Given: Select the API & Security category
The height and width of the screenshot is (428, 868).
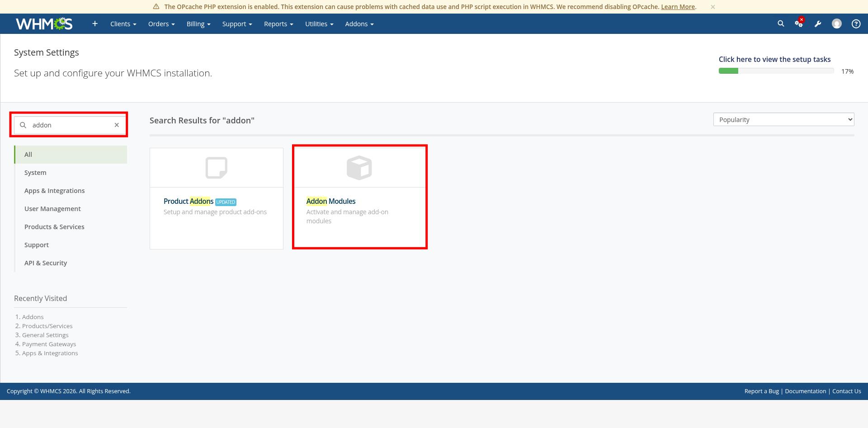Looking at the screenshot, I should (46, 263).
